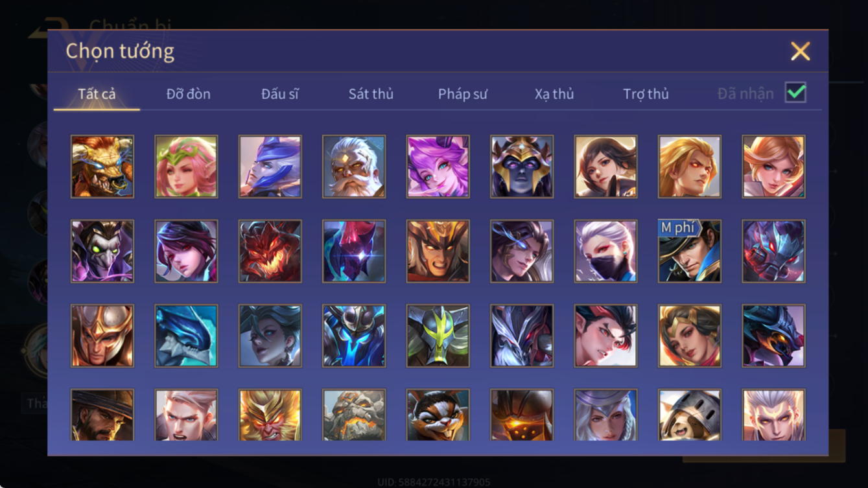This screenshot has height=488, width=868.
Task: Select the bear with helmet hero
Action: (690, 415)
